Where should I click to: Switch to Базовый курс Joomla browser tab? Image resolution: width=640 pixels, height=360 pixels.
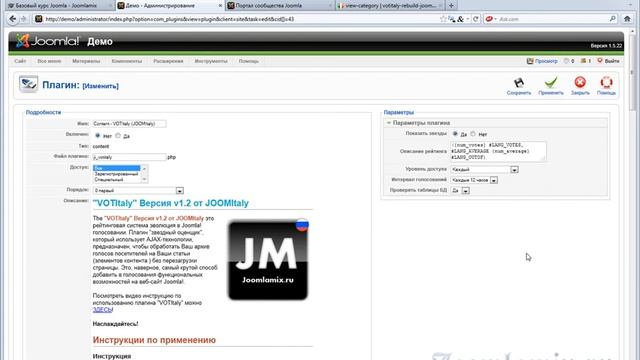tap(59, 6)
